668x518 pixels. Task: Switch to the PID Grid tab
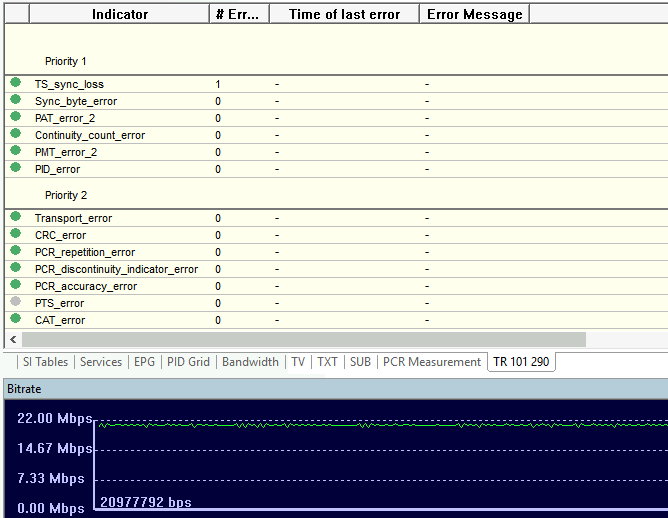tap(188, 362)
